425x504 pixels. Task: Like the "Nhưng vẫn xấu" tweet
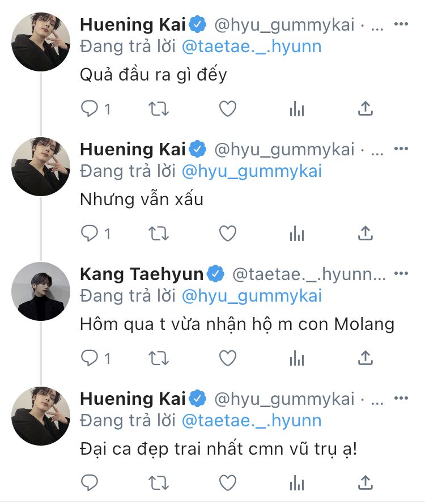click(x=228, y=233)
